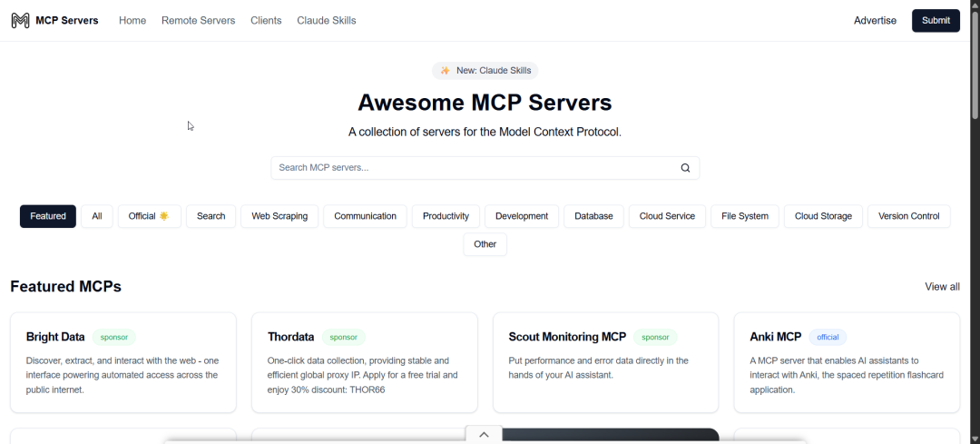This screenshot has height=444, width=980.
Task: Filter by File System category
Action: coord(745,216)
